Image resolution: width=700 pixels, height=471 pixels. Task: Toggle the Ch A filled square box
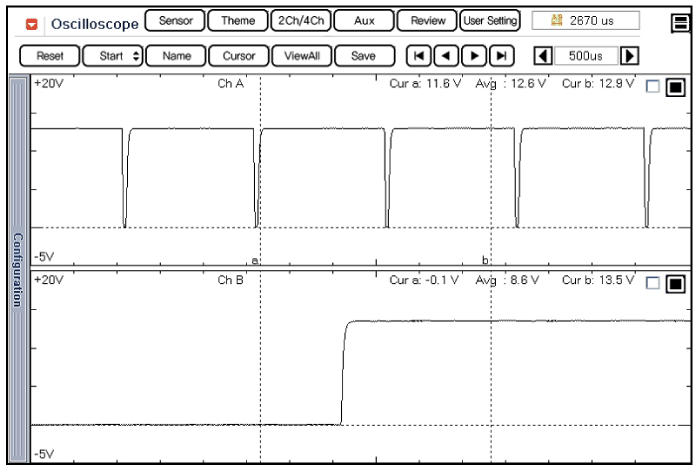(x=674, y=88)
